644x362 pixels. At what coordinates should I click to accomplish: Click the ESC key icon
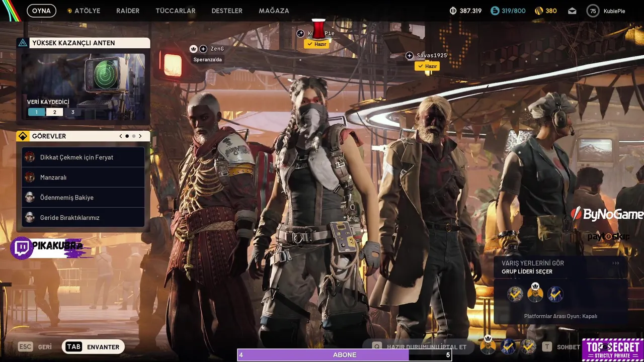click(x=26, y=347)
